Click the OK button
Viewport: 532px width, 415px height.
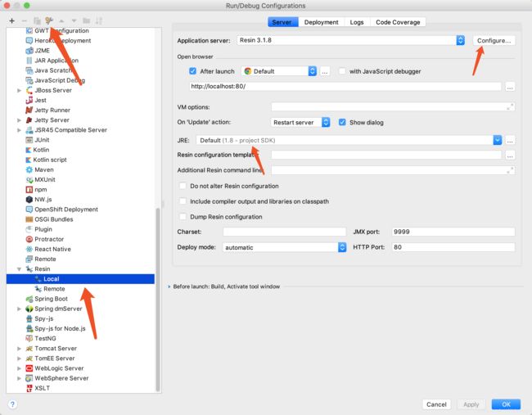pyautogui.click(x=506, y=404)
